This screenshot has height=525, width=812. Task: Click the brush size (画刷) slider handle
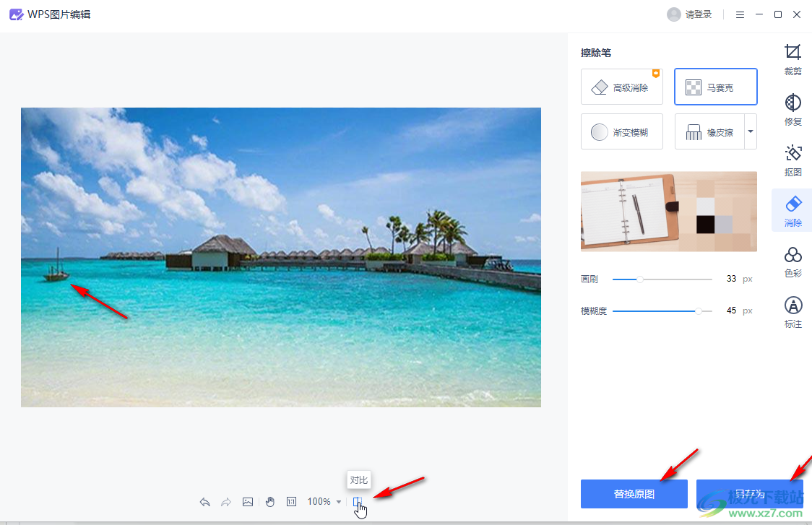pos(640,279)
